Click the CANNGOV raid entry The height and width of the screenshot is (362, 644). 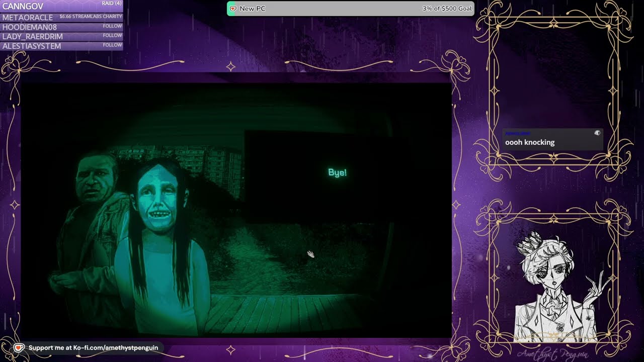pos(61,6)
